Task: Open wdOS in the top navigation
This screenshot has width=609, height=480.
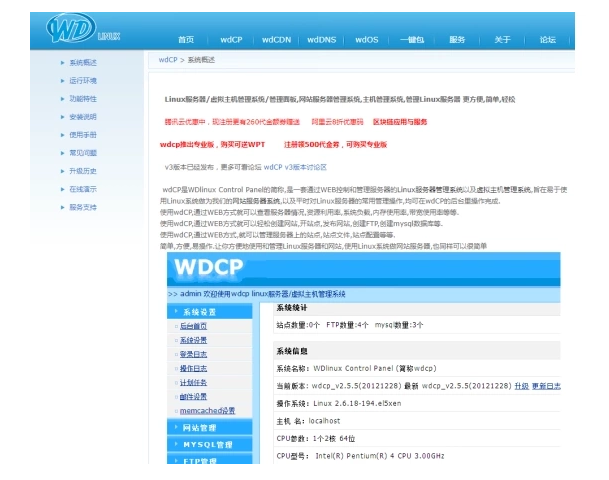Action: click(367, 40)
